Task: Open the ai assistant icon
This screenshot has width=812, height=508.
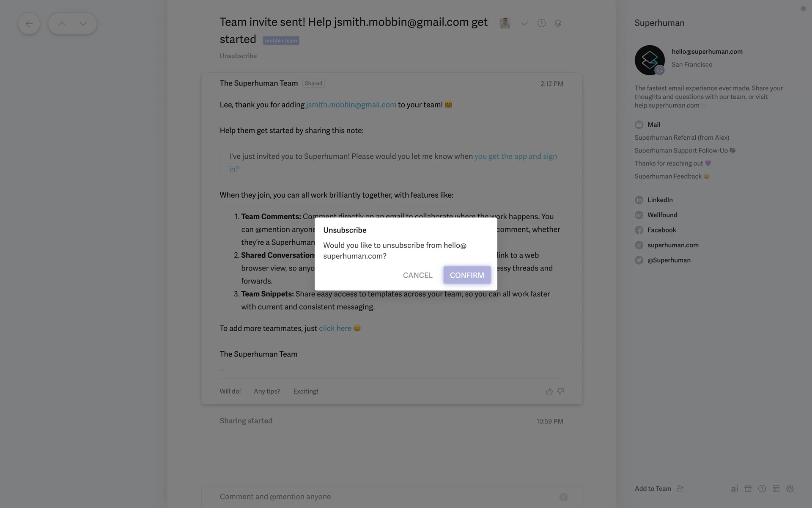Action: pyautogui.click(x=735, y=489)
